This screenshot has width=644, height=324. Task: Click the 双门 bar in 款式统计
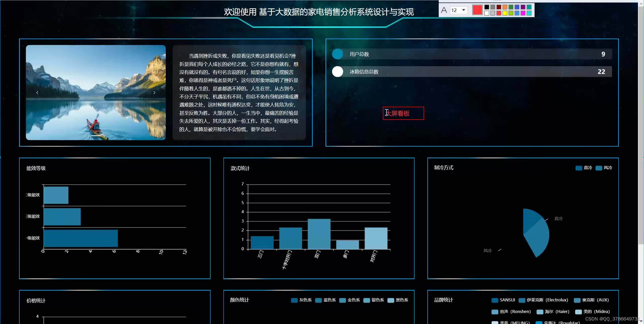pos(319,234)
